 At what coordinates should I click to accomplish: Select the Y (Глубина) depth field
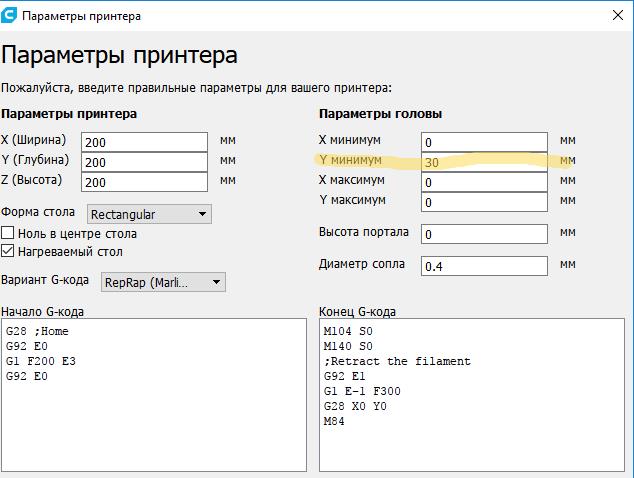point(144,162)
